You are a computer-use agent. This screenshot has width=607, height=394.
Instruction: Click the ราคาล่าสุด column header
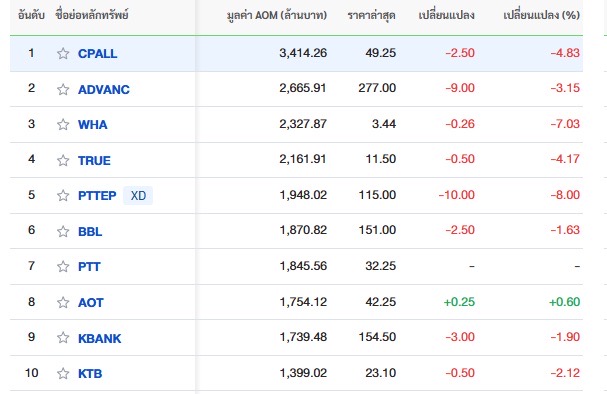[x=371, y=15]
